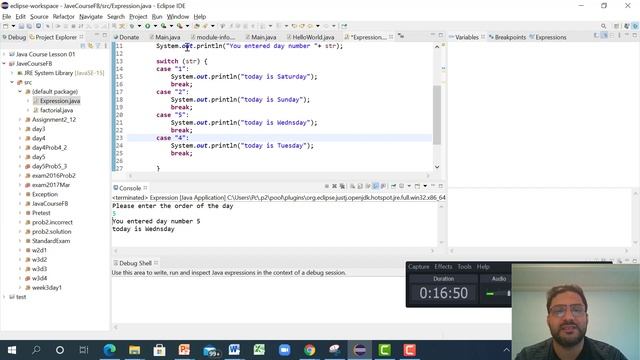The image size is (640, 360).
Task: Open the Refactor menu
Action: pyautogui.click(x=63, y=17)
